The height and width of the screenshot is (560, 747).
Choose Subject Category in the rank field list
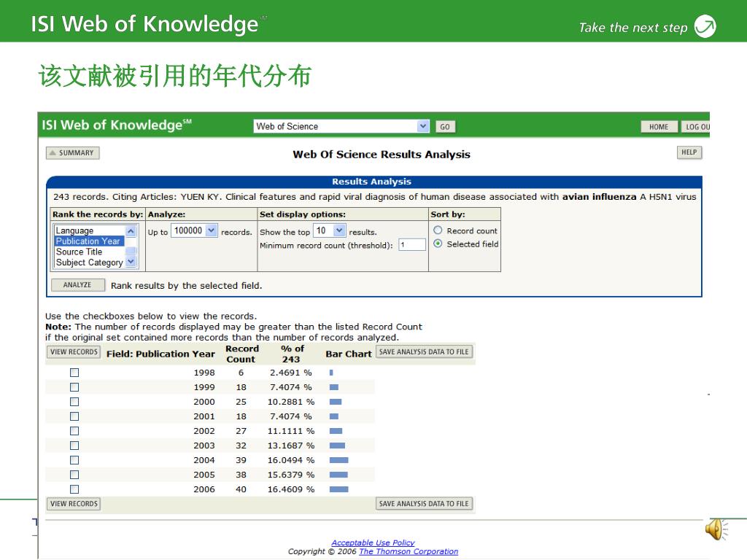(90, 262)
